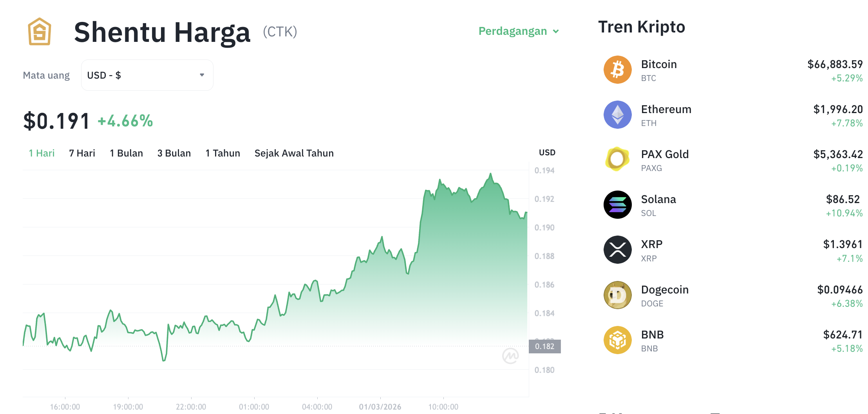Enable the 1 Bulan chart view
Viewport: 868px width, 414px height.
point(126,153)
